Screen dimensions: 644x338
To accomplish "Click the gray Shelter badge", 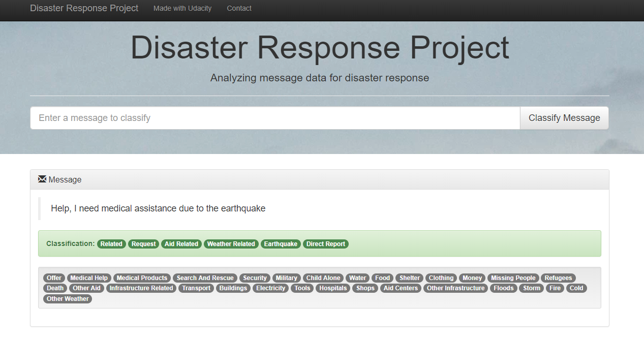I will coord(410,278).
